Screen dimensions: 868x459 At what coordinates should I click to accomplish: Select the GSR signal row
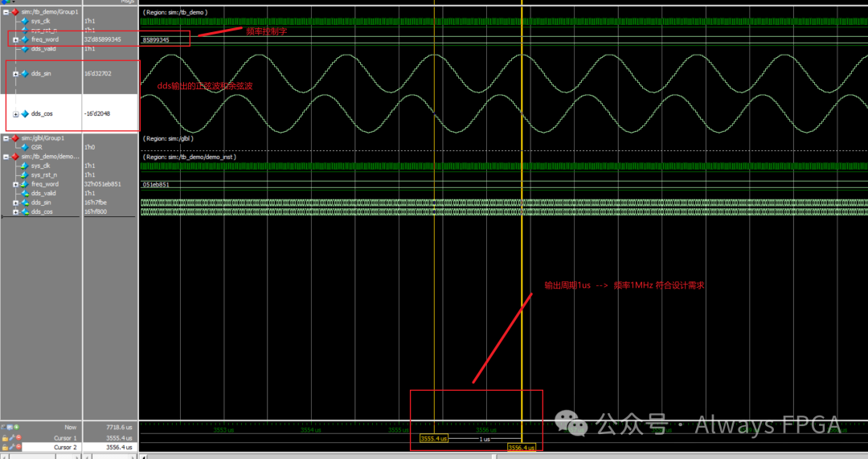tap(36, 147)
